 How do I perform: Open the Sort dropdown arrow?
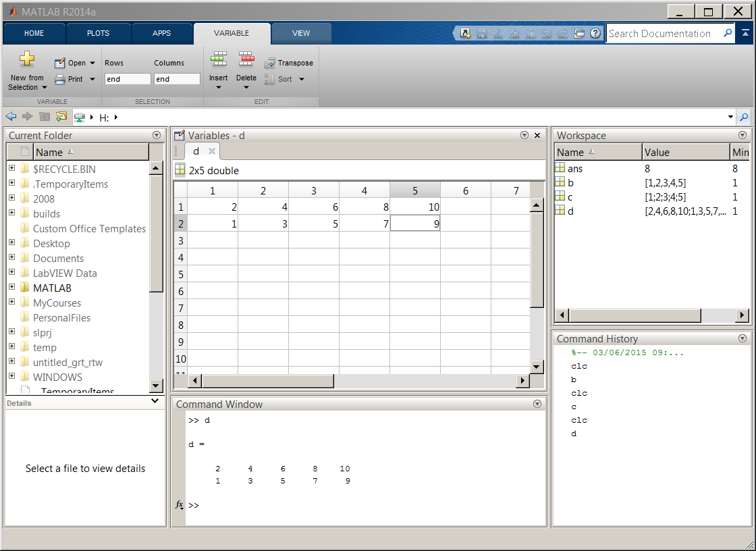point(302,79)
